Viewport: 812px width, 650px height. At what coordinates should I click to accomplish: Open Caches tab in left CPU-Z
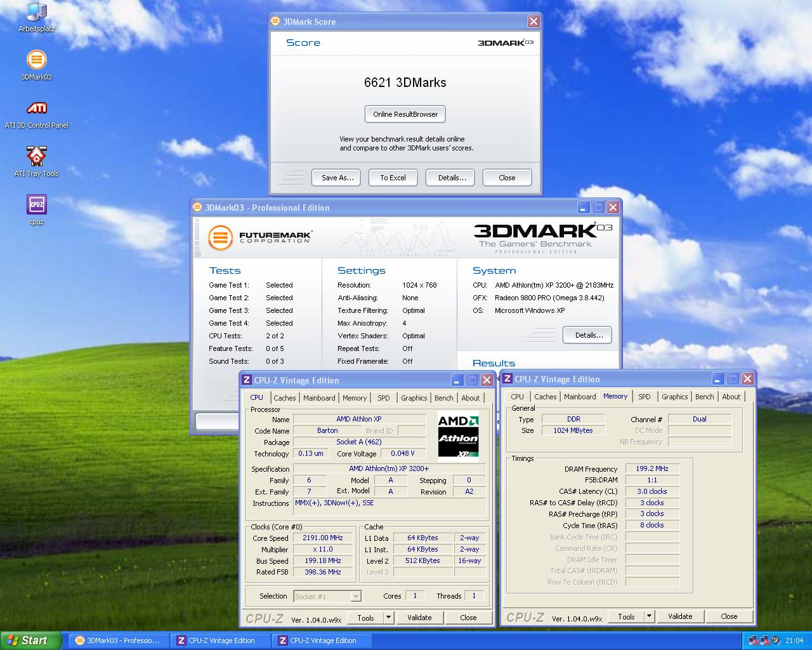(285, 398)
